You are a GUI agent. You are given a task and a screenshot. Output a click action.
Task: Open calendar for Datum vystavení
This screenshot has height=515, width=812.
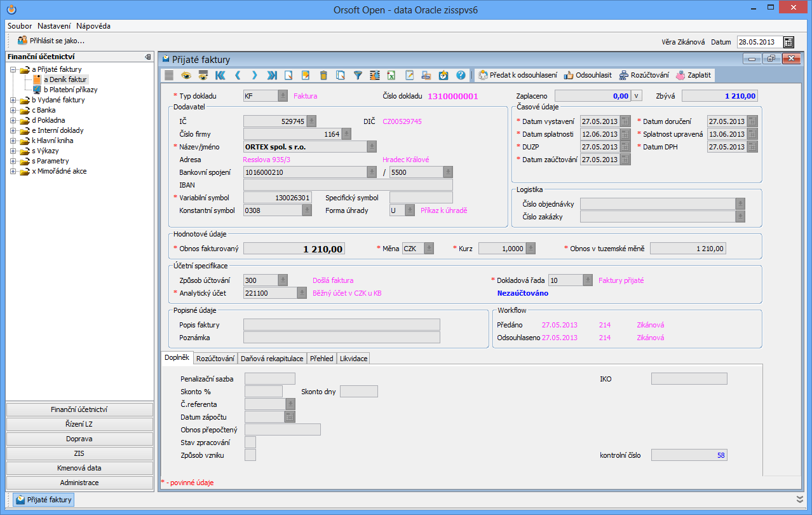point(625,121)
